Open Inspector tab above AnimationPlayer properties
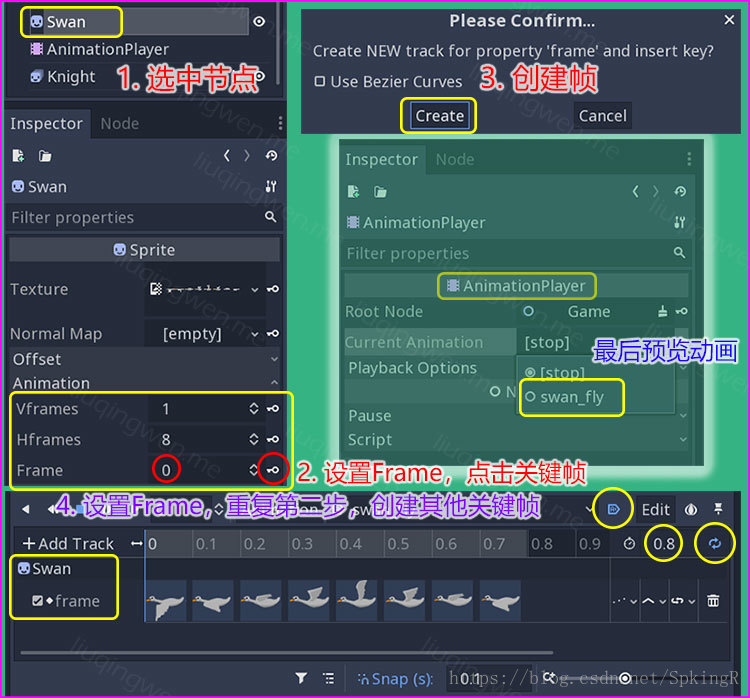750x698 pixels. tap(382, 159)
